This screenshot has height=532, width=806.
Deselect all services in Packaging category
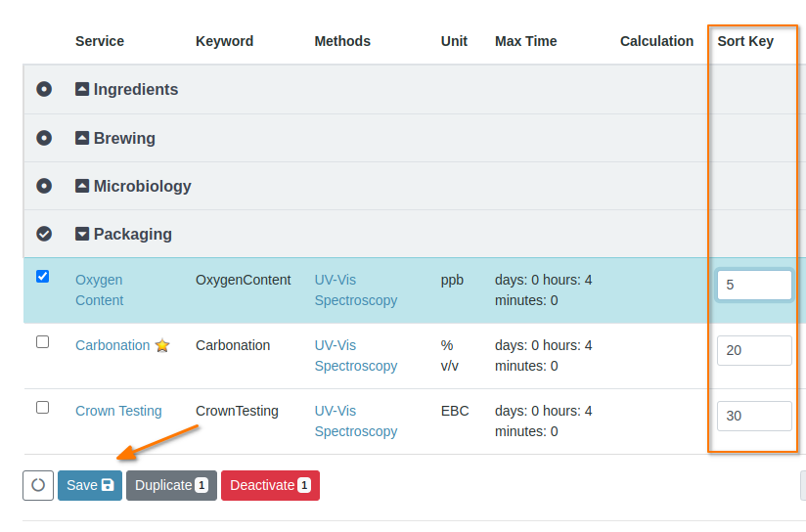(x=44, y=234)
